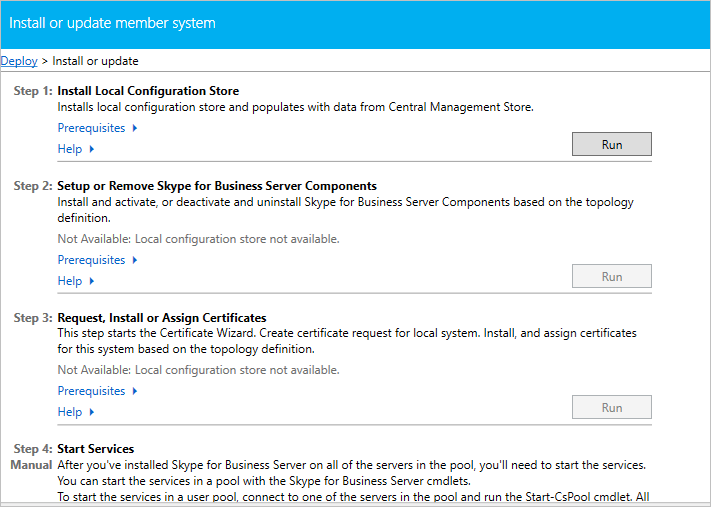Click the 'Step 4:' label
The height and width of the screenshot is (507, 711).
coord(33,449)
